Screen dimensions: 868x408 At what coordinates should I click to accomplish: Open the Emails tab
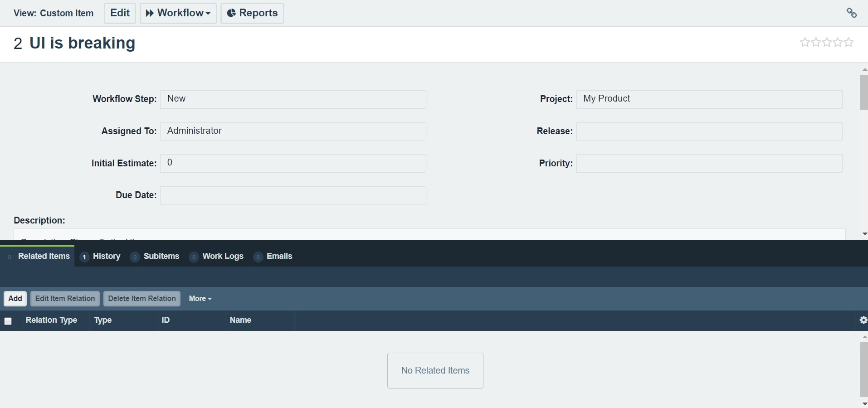[x=273, y=256]
